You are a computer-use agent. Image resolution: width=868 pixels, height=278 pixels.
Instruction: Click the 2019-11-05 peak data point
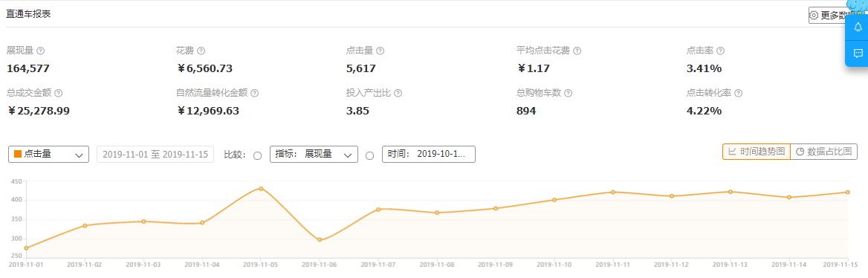tap(261, 189)
